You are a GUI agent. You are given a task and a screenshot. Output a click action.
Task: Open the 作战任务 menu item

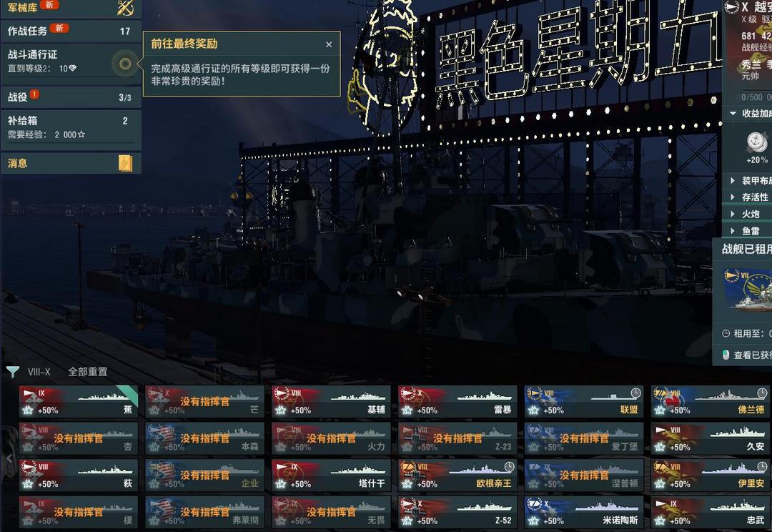pos(71,31)
